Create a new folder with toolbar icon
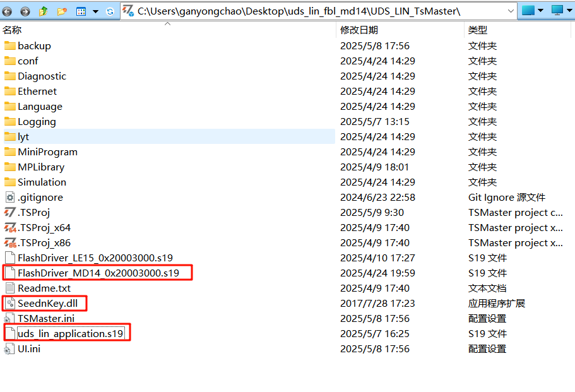Screen dimensions: 575x392 pos(62,11)
